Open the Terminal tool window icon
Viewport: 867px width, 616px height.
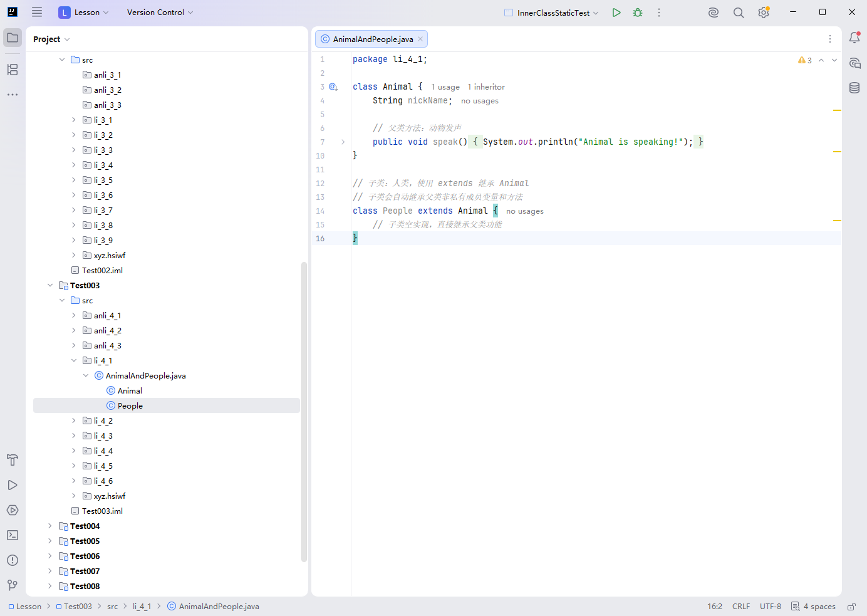coord(13,535)
